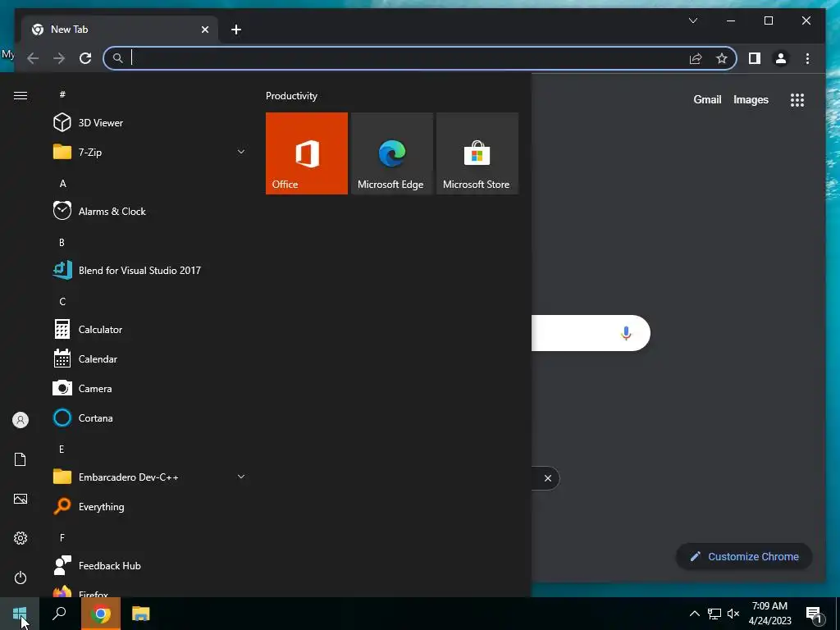Click voice search microphone
This screenshot has height=630, width=840.
pyautogui.click(x=626, y=333)
